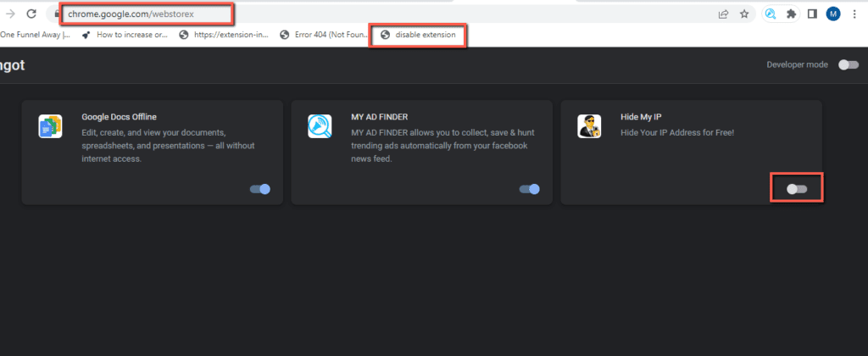
Task: Open the Error 404 (Not Found) bookmark
Action: point(324,35)
